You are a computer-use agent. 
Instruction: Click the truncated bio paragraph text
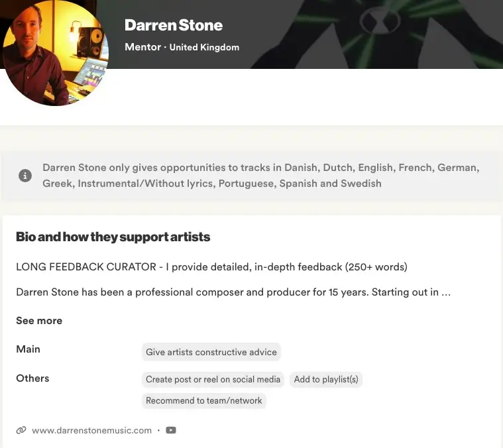pyautogui.click(x=233, y=292)
